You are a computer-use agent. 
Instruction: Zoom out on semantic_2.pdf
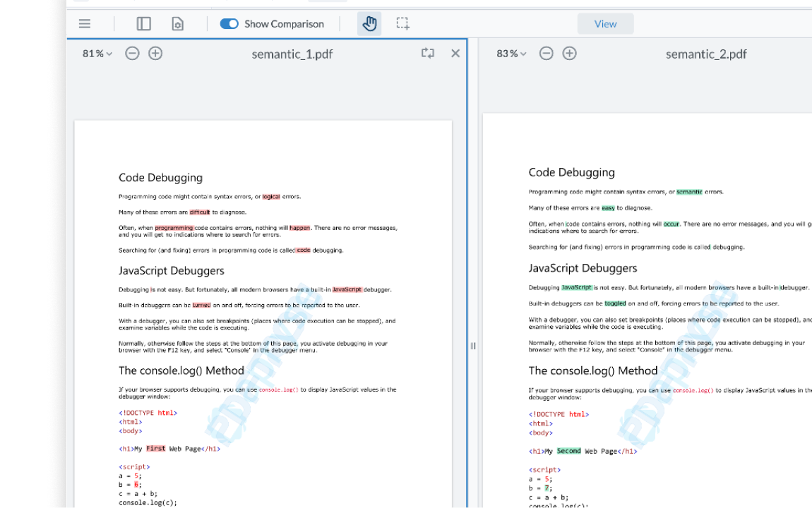coord(546,54)
